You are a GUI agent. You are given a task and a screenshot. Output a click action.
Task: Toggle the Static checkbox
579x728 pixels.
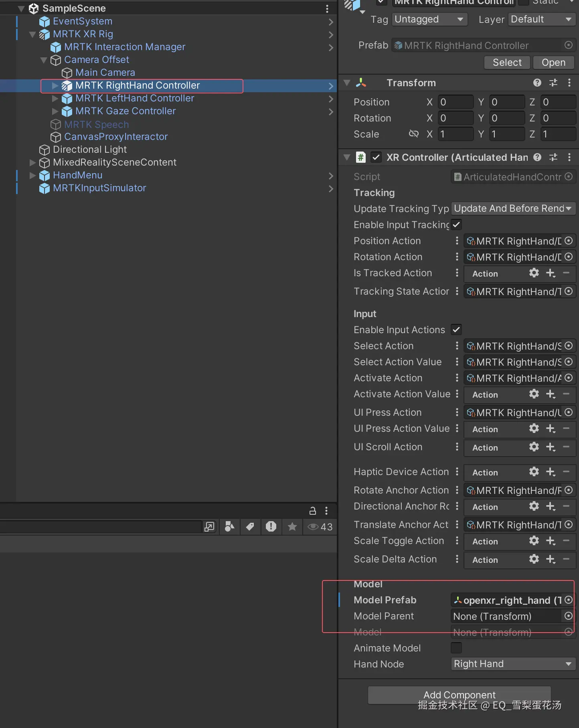coord(524,2)
